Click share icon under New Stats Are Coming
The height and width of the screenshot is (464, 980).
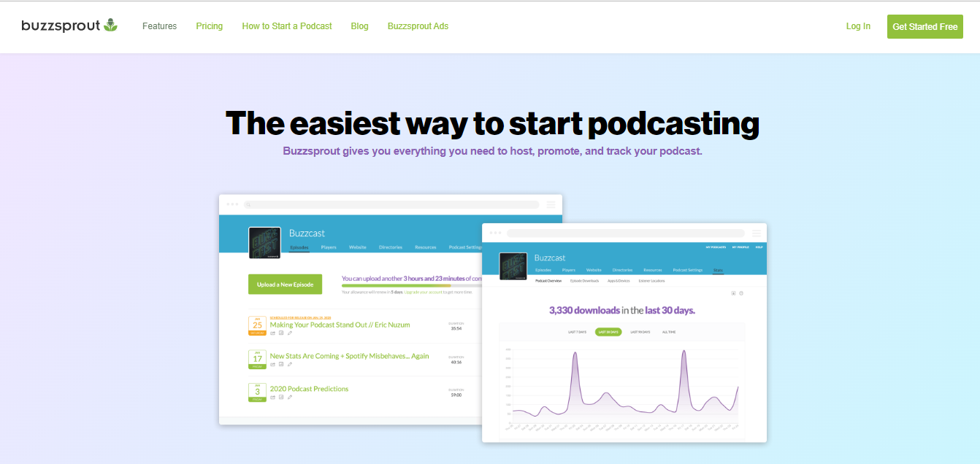pos(273,365)
